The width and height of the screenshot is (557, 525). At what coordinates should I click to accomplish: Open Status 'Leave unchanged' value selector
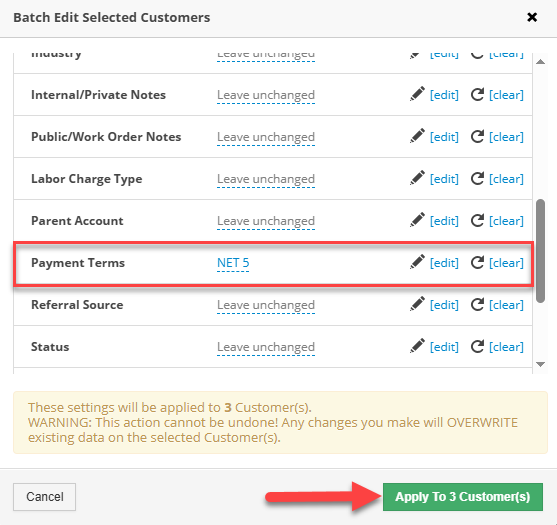266,347
